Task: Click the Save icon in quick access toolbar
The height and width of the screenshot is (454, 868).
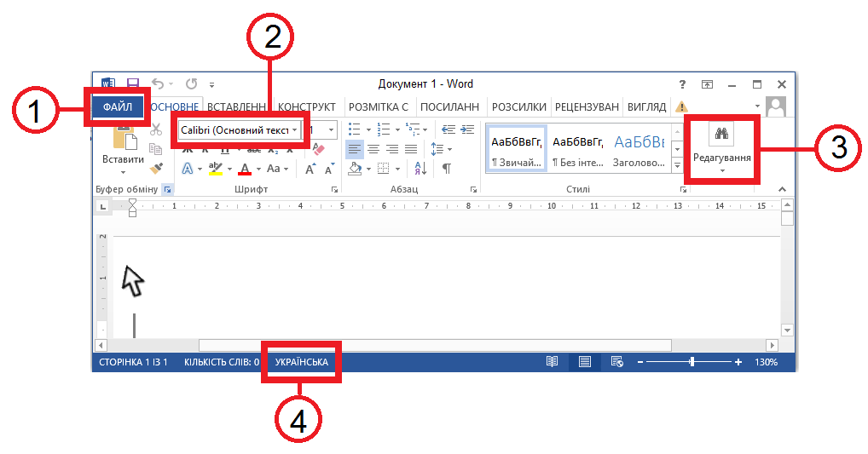Action: tap(133, 84)
